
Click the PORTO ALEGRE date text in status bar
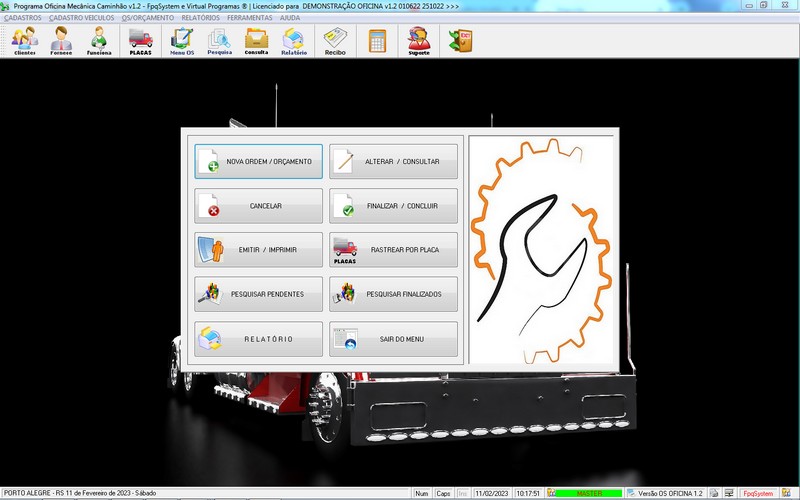click(80, 493)
